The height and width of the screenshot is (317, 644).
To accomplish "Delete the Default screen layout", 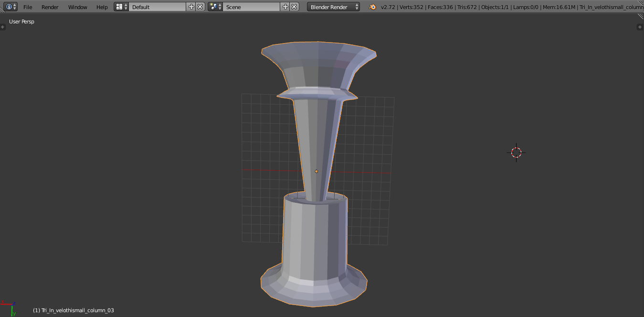I will pyautogui.click(x=200, y=7).
